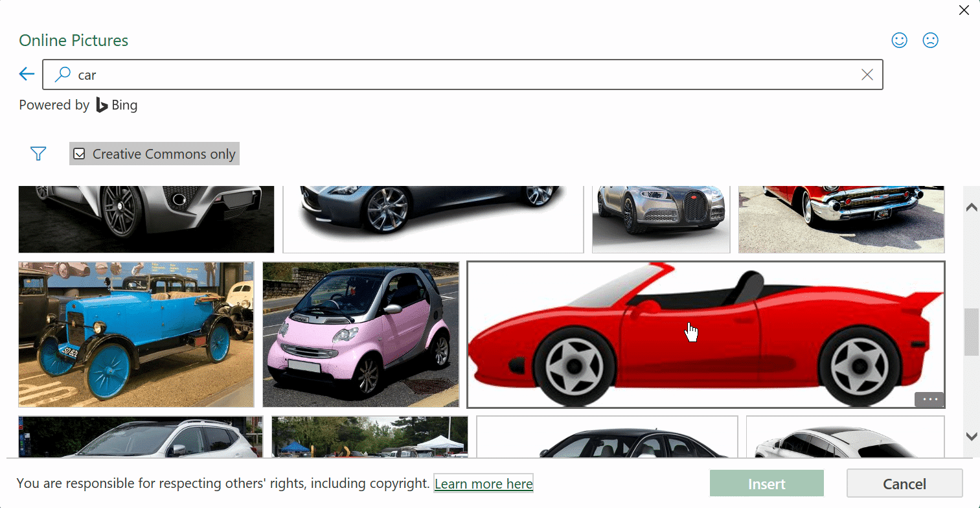Select the pink Smart car picture

(x=360, y=334)
